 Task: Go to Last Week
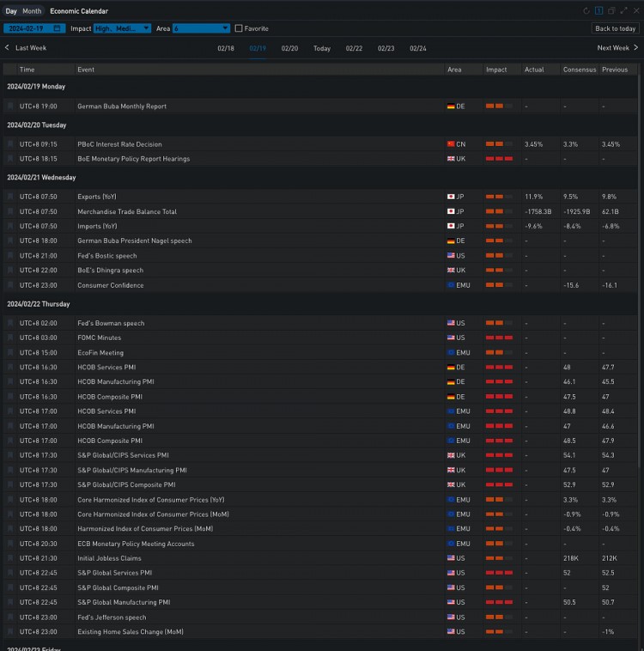[x=31, y=48]
